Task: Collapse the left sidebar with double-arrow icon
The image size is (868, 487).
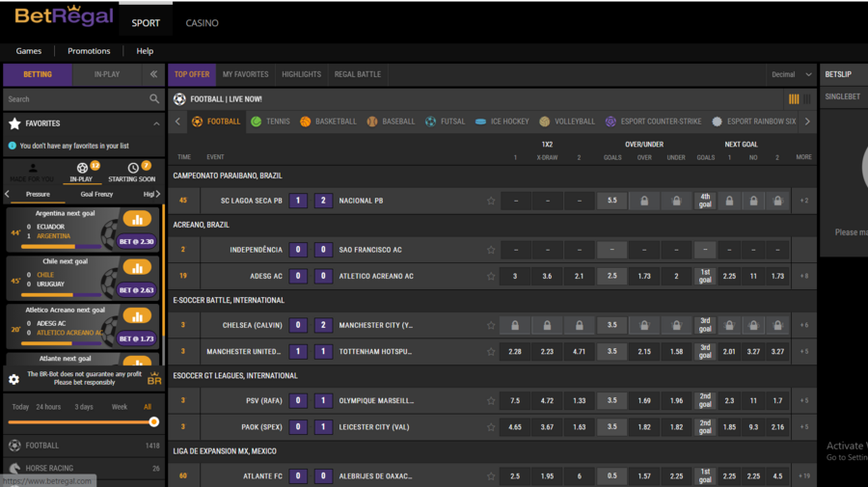Action: click(152, 74)
